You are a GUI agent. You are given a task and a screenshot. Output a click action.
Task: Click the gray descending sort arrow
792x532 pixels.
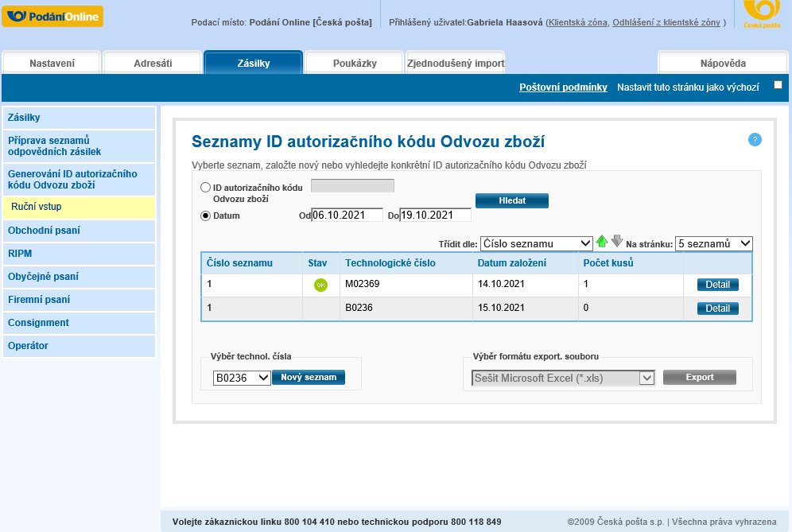617,242
